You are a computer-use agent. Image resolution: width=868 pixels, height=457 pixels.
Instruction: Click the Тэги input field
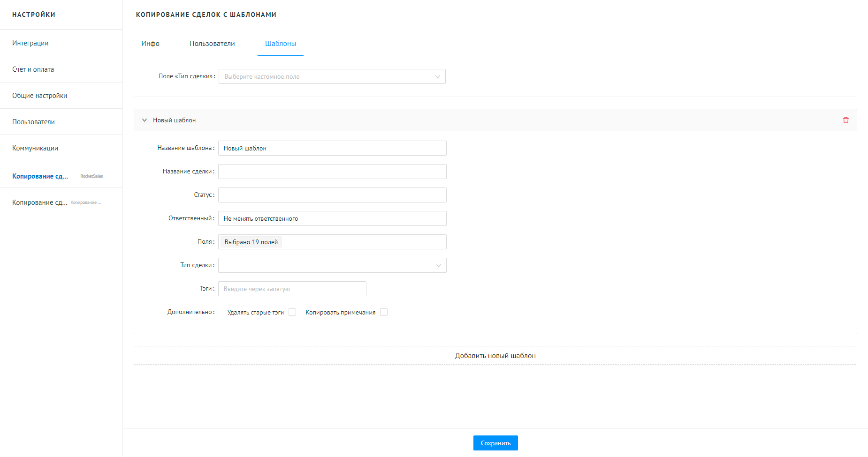point(292,289)
